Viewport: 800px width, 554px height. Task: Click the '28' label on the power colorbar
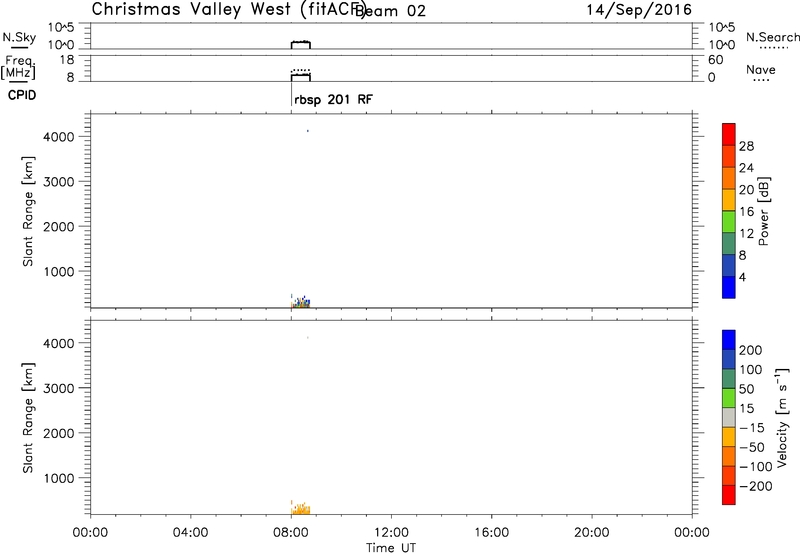click(x=746, y=146)
